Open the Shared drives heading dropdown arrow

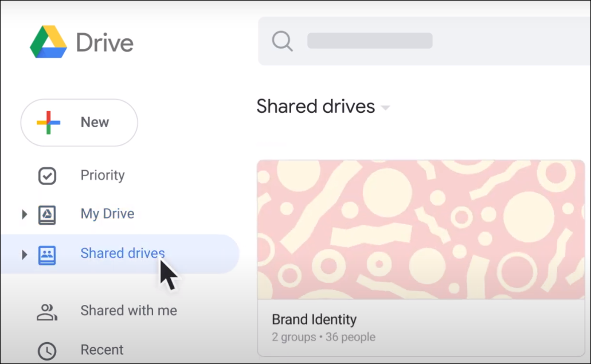point(386,108)
